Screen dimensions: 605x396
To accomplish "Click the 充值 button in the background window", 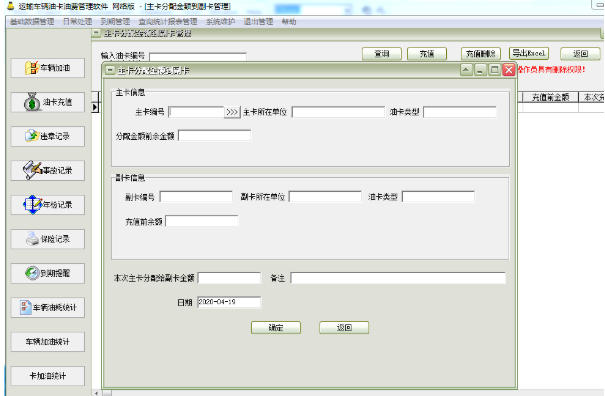I will 427,54.
